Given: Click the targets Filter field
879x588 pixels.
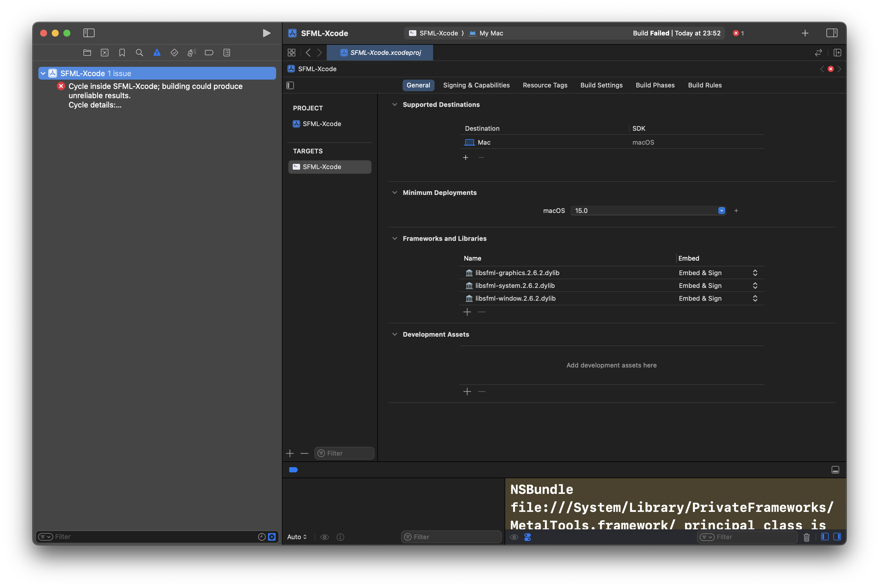Looking at the screenshot, I should pos(344,453).
